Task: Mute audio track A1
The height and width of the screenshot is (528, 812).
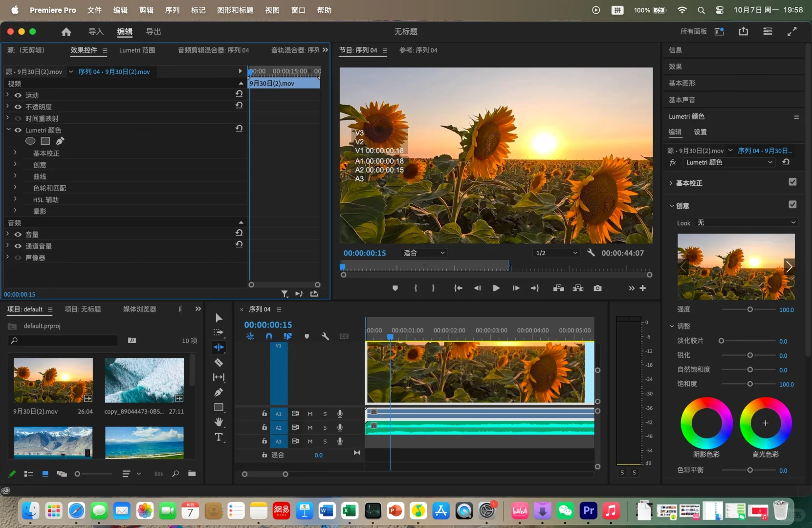Action: [310, 414]
